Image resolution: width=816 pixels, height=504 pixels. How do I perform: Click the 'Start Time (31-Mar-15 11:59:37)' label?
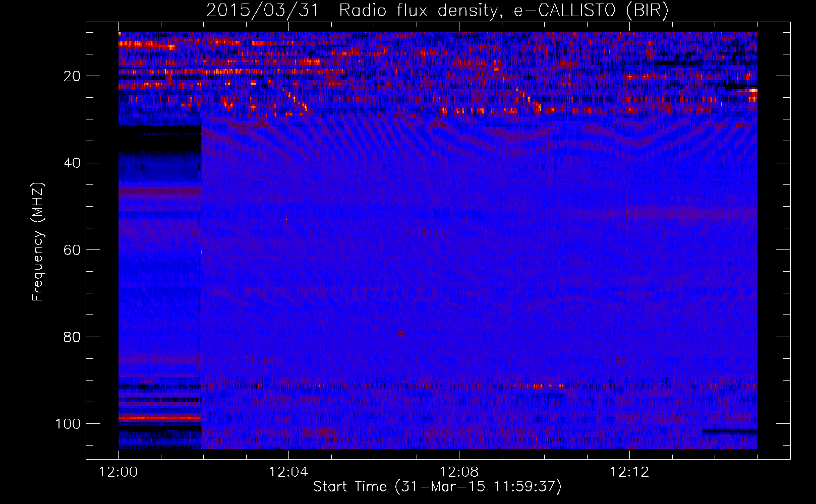point(437,487)
